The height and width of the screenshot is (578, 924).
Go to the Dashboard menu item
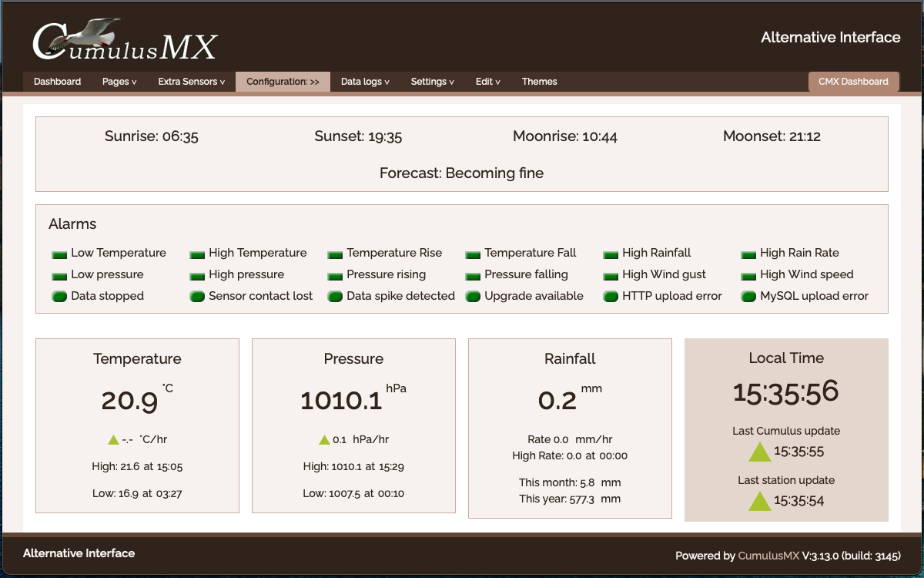click(57, 82)
